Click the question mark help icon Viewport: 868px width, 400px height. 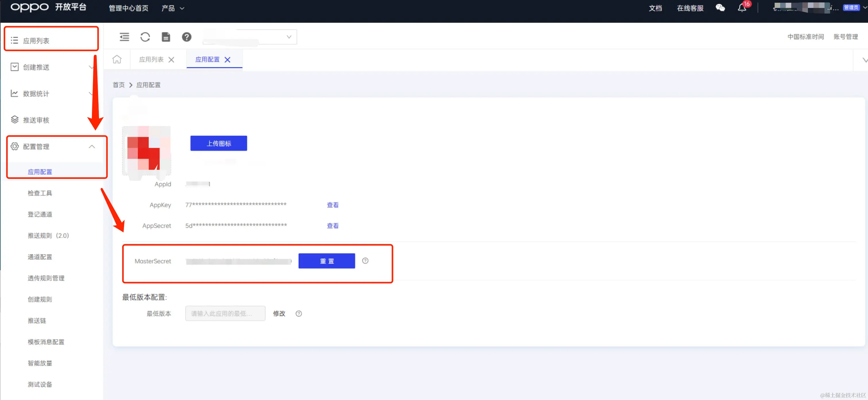click(186, 37)
